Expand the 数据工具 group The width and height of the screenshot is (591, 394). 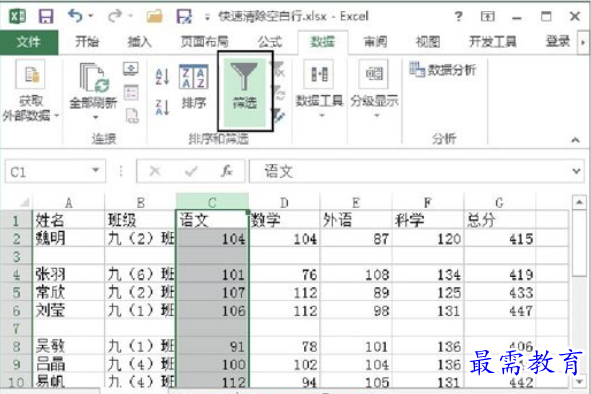coord(319,90)
